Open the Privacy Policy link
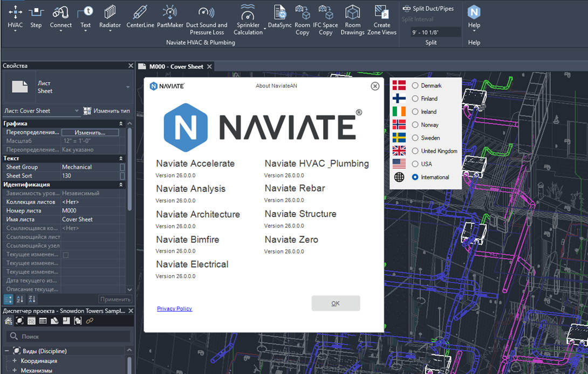 [x=174, y=308]
